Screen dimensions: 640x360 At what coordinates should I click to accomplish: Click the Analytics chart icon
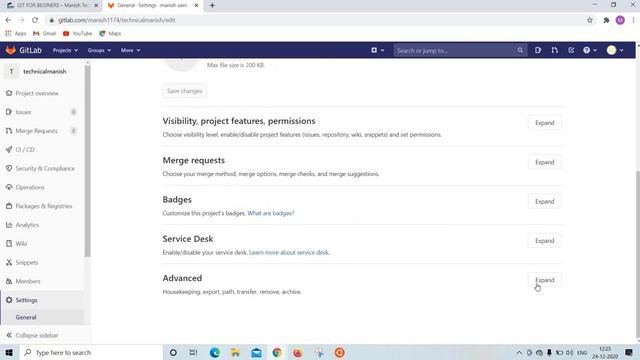click(9, 225)
